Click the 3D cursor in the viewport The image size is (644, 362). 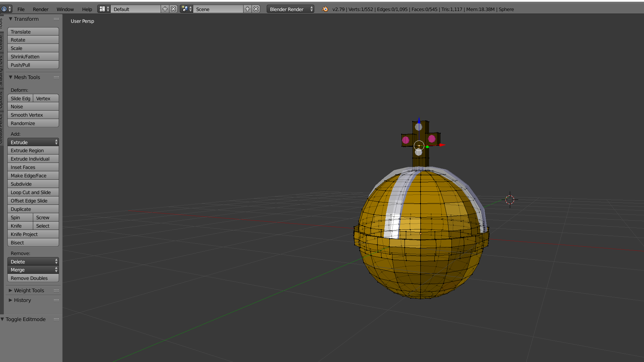coord(510,200)
